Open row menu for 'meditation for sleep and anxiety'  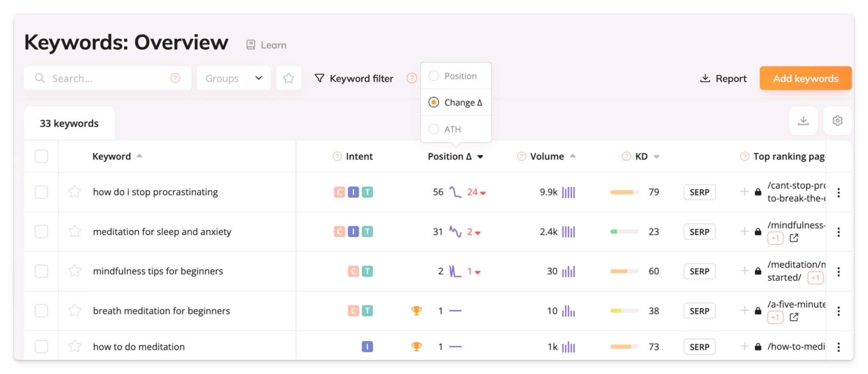point(838,232)
